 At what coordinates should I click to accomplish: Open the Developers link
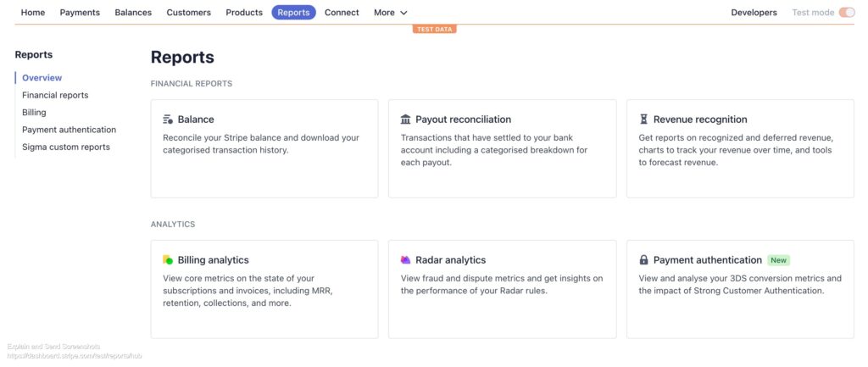[x=754, y=12]
